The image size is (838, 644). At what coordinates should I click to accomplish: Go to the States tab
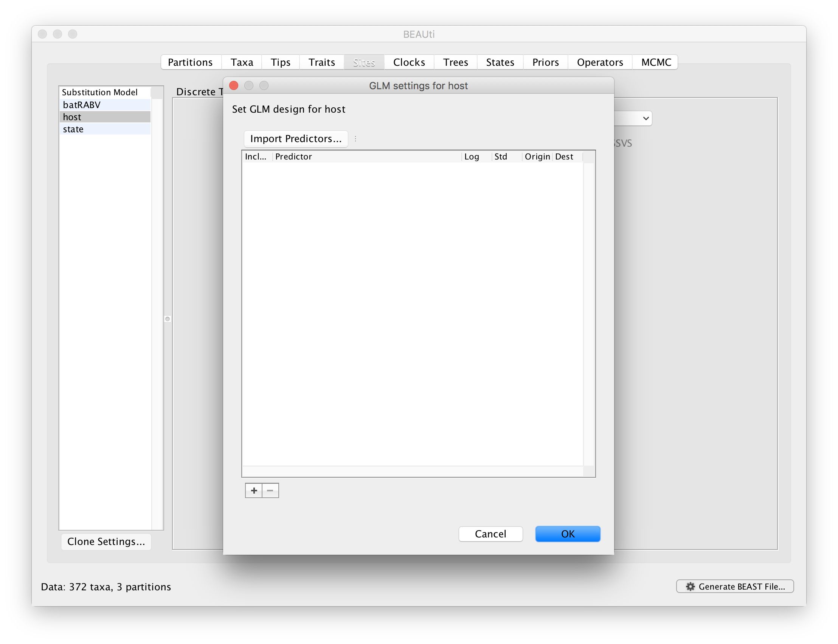click(x=500, y=62)
